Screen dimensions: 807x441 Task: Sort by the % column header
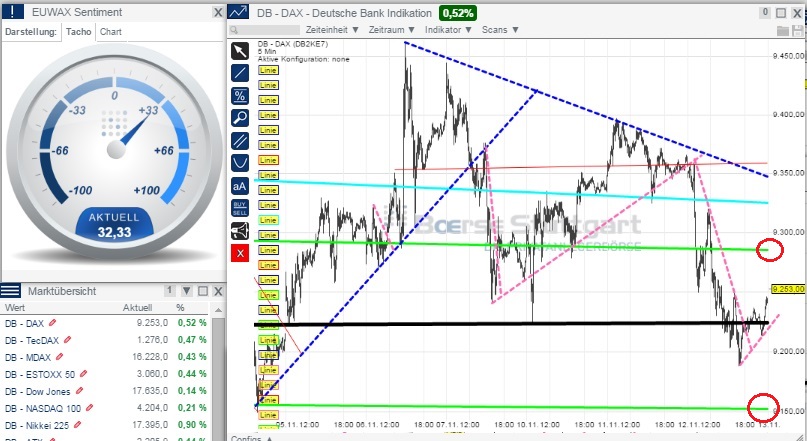click(x=180, y=308)
